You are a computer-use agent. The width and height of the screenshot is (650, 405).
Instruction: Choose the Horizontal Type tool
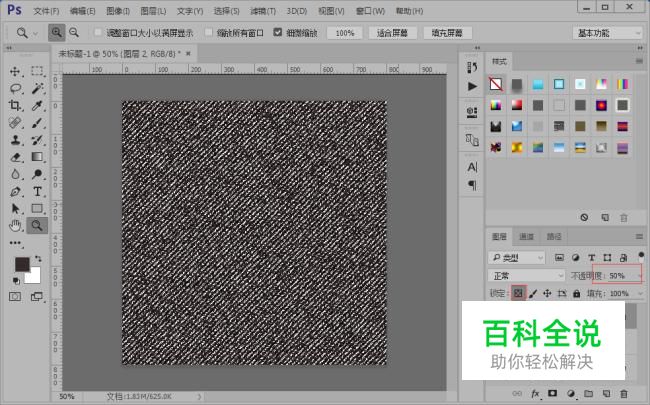(x=37, y=191)
